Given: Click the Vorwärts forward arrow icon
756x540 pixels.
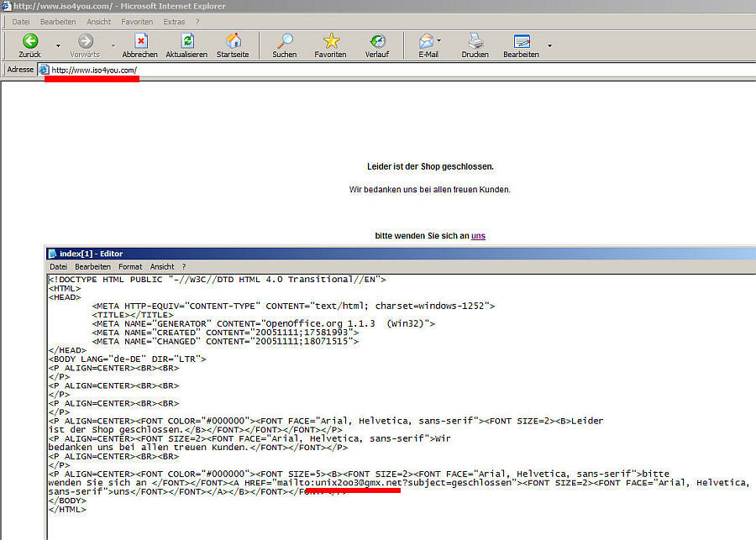Looking at the screenshot, I should coord(85,41).
